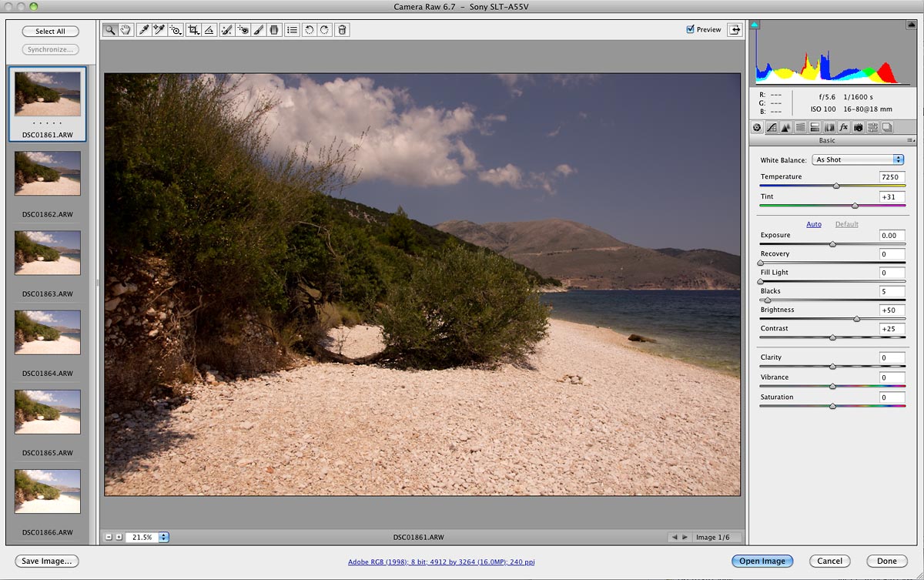Select the Zoom tool in toolbar
The width and height of the screenshot is (924, 580).
(x=110, y=30)
